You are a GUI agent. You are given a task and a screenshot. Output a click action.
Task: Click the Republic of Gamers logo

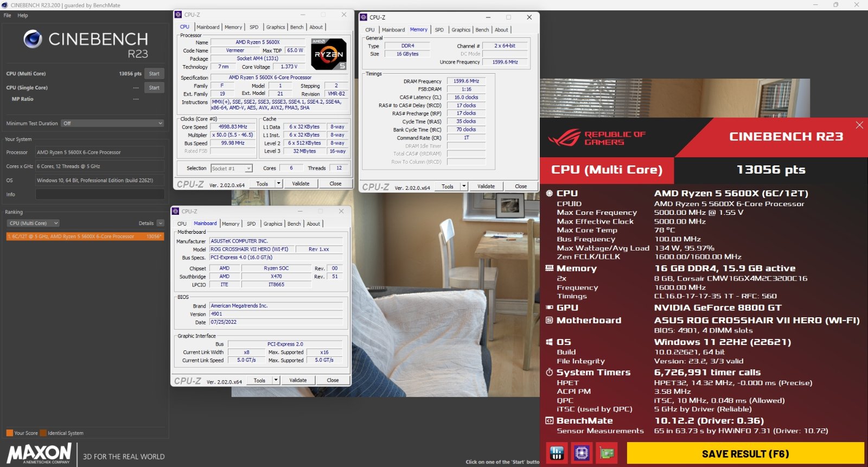[597, 138]
